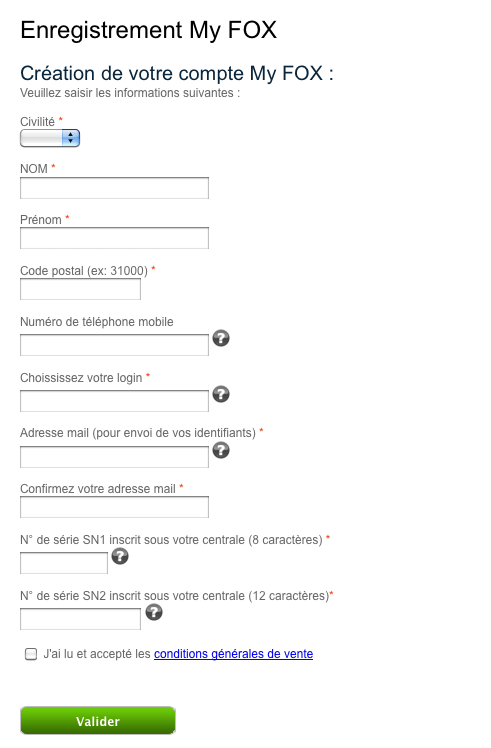Click the Enregistrement My FOX heading

coord(148,30)
